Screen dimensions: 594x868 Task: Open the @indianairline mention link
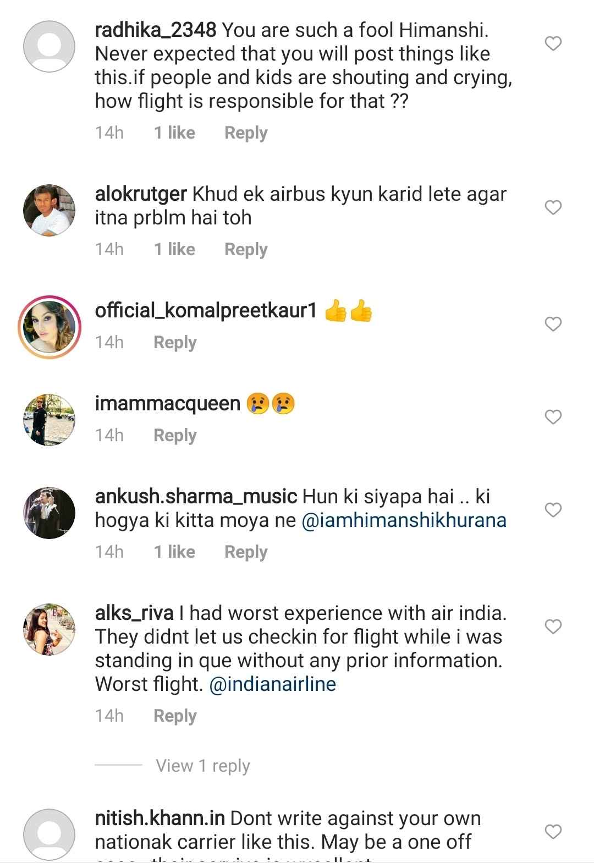point(273,684)
